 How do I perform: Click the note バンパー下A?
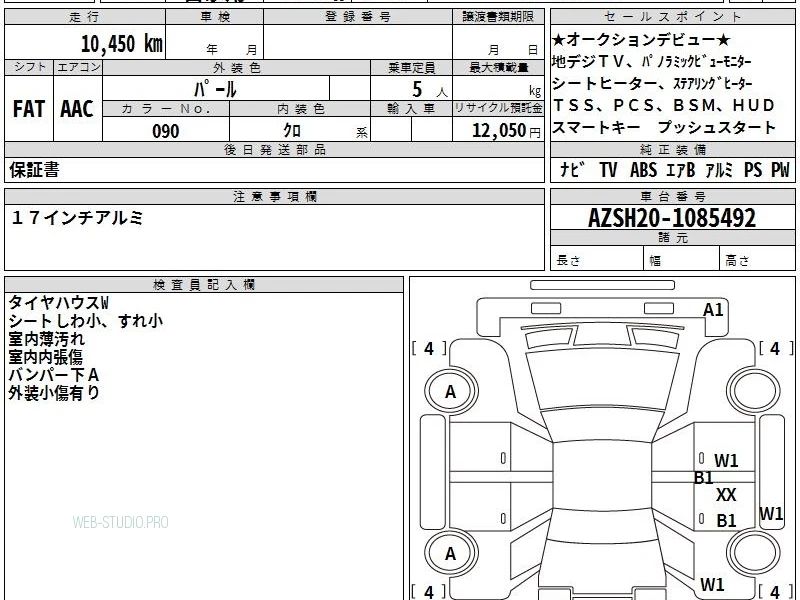pyautogui.click(x=54, y=375)
